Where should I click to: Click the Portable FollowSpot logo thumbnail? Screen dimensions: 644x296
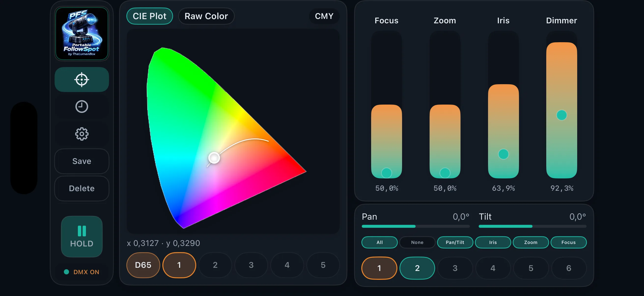(82, 33)
